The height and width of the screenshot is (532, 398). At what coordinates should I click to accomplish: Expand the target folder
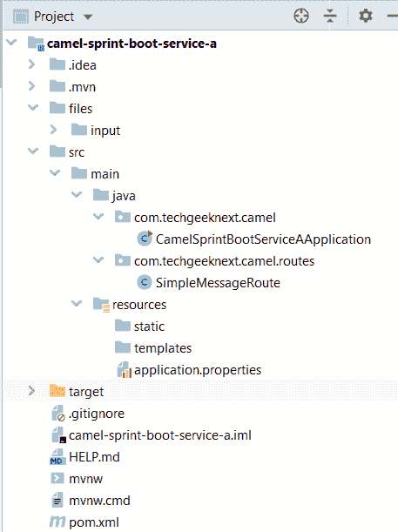pyautogui.click(x=31, y=391)
